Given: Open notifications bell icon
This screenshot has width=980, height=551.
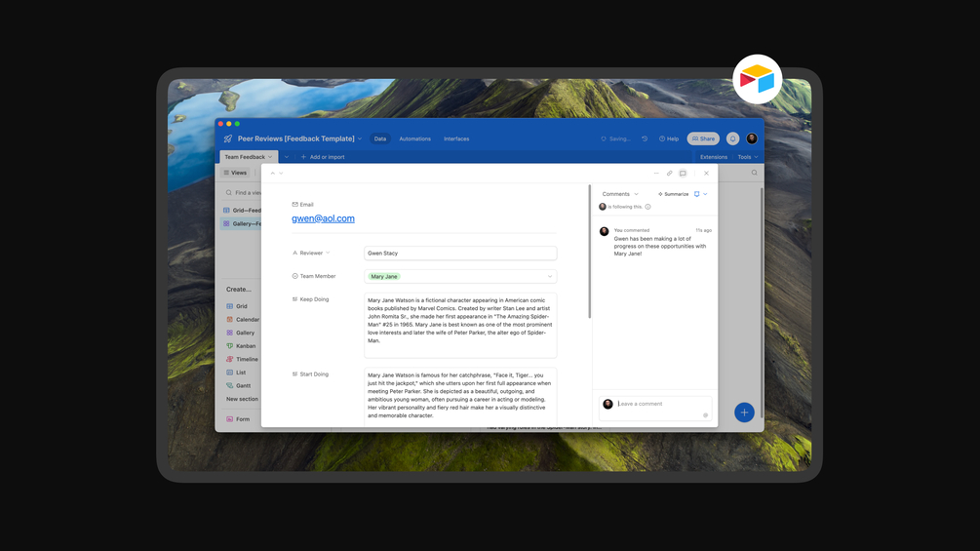Looking at the screenshot, I should pos(732,138).
